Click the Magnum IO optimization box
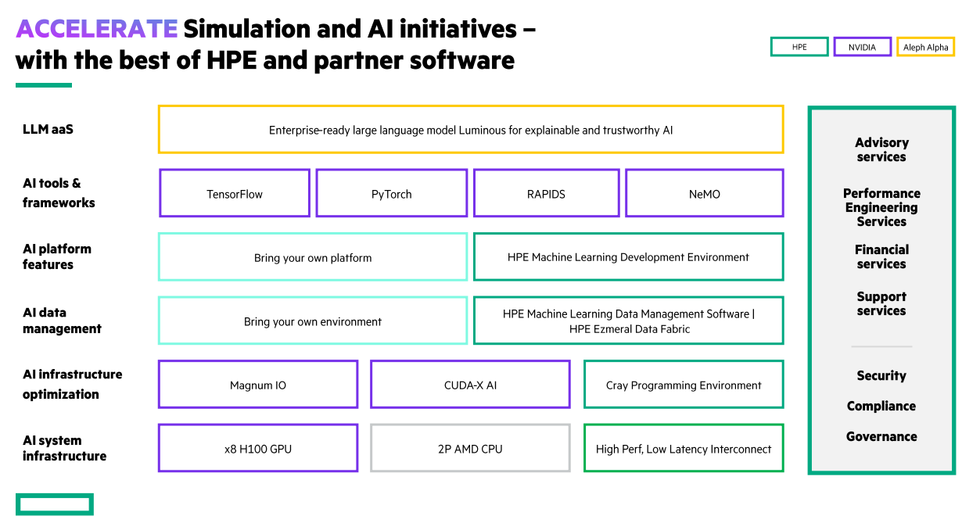 (x=257, y=384)
